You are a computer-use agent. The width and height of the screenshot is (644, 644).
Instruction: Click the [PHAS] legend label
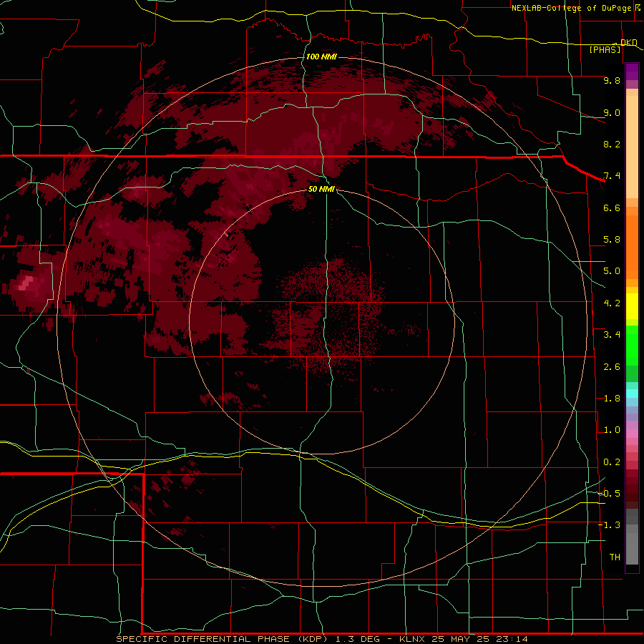(x=605, y=49)
